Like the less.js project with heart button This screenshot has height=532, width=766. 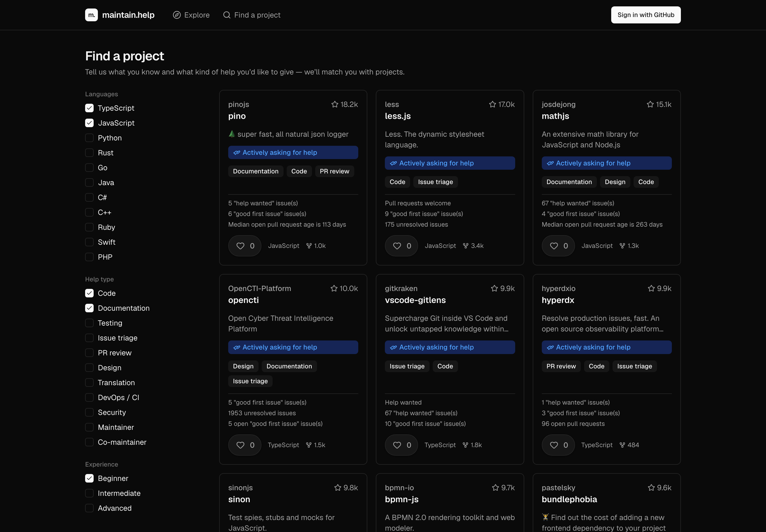click(x=401, y=246)
